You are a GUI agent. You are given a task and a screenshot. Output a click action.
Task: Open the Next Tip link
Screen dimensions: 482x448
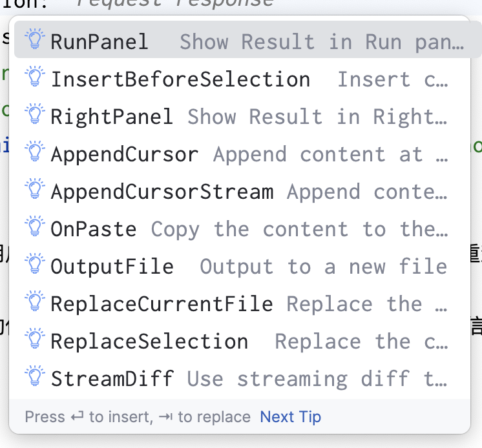click(x=290, y=417)
